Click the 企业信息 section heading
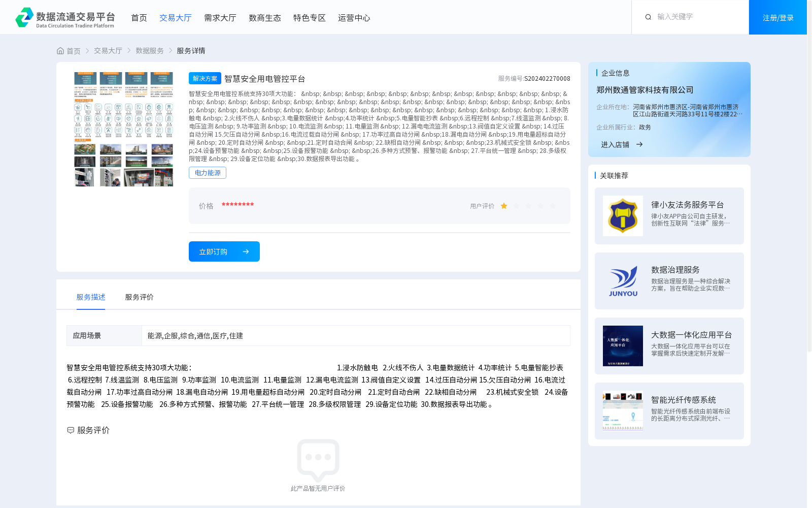Viewport: 812px width, 508px height. [x=616, y=73]
